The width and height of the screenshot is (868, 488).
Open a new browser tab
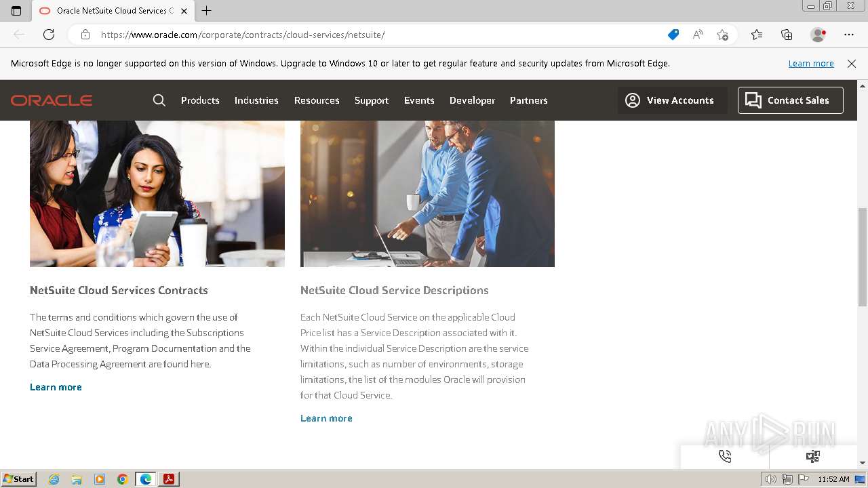click(x=207, y=11)
